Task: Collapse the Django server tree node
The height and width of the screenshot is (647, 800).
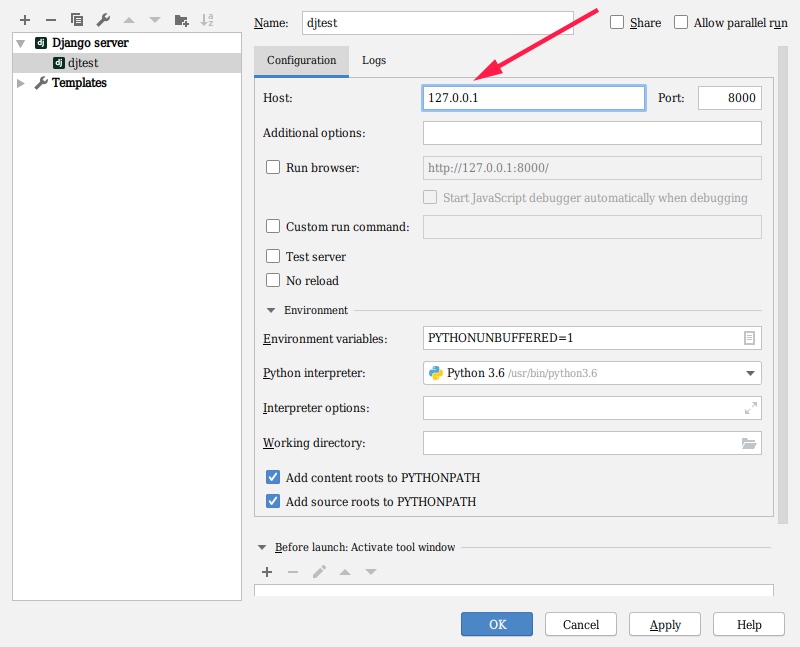Action: coord(21,43)
